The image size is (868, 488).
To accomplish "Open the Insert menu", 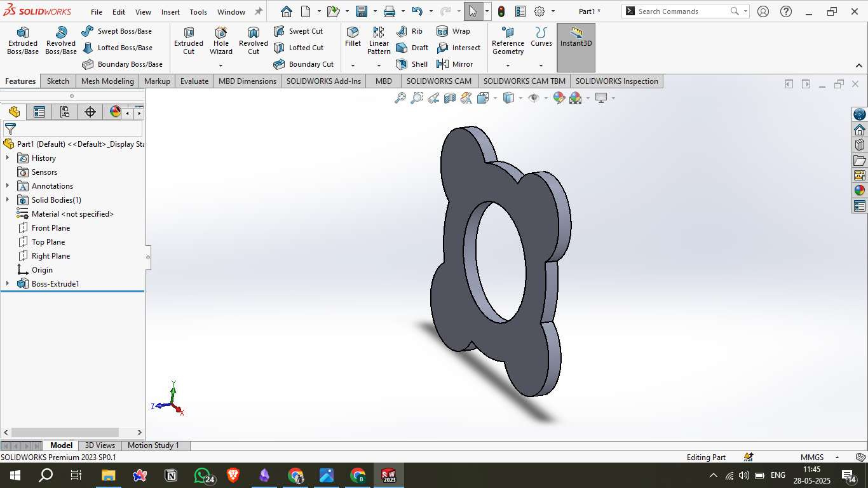I will 170,12.
